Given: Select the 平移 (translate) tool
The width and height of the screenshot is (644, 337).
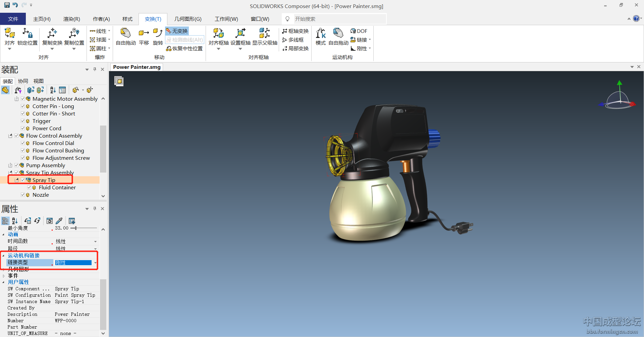Looking at the screenshot, I should 144,36.
